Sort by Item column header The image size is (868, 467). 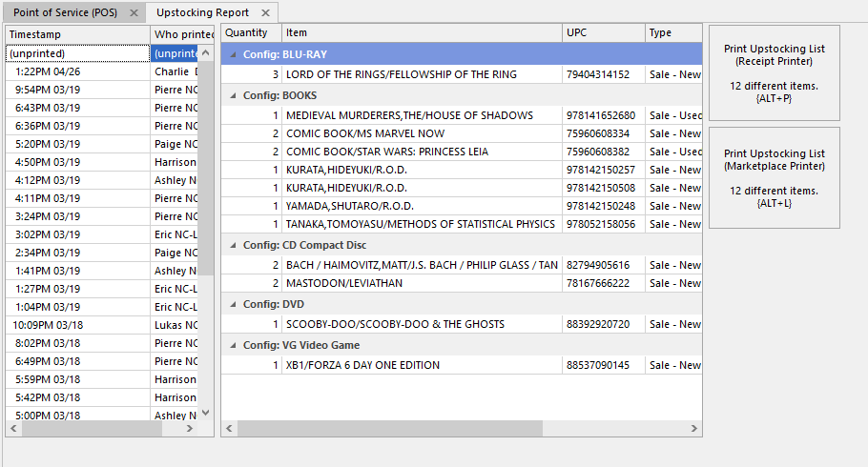coord(422,32)
